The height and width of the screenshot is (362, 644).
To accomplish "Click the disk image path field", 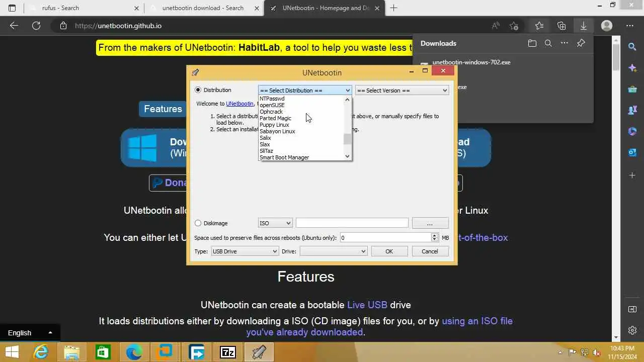I will (352, 223).
